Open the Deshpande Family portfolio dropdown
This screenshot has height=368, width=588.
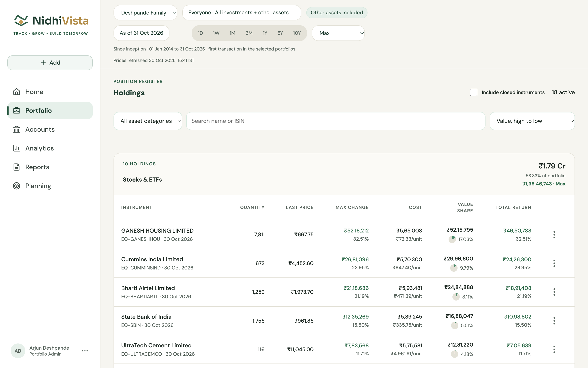(145, 13)
